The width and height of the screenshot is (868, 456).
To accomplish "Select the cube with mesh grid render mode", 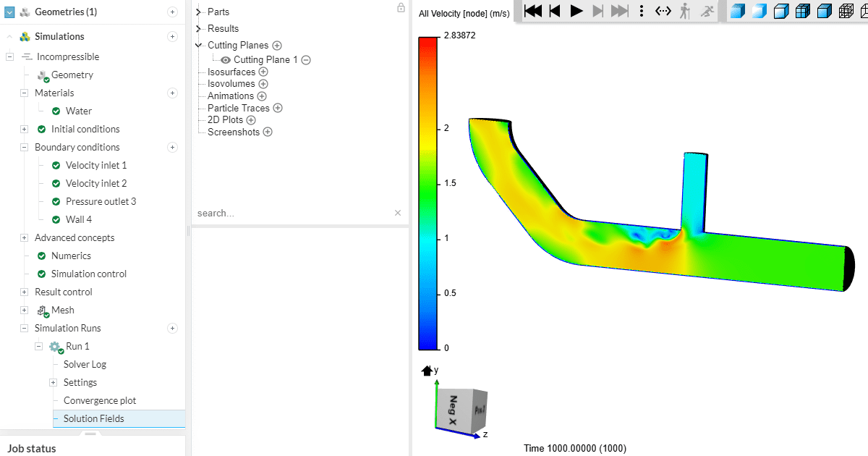I will click(802, 11).
